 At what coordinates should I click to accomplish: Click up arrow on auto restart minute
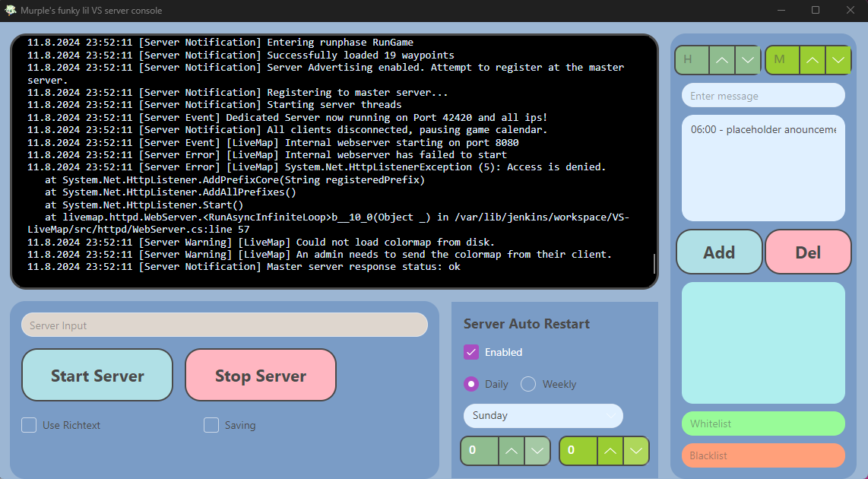click(610, 451)
